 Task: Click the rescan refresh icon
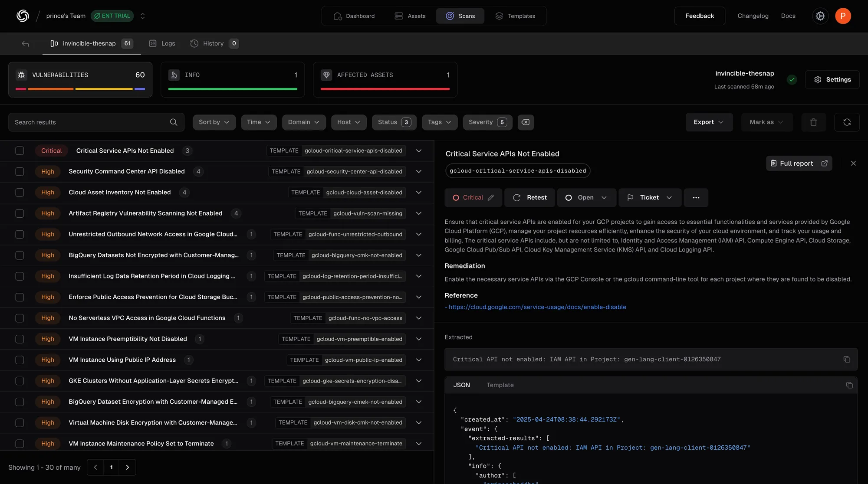click(846, 122)
